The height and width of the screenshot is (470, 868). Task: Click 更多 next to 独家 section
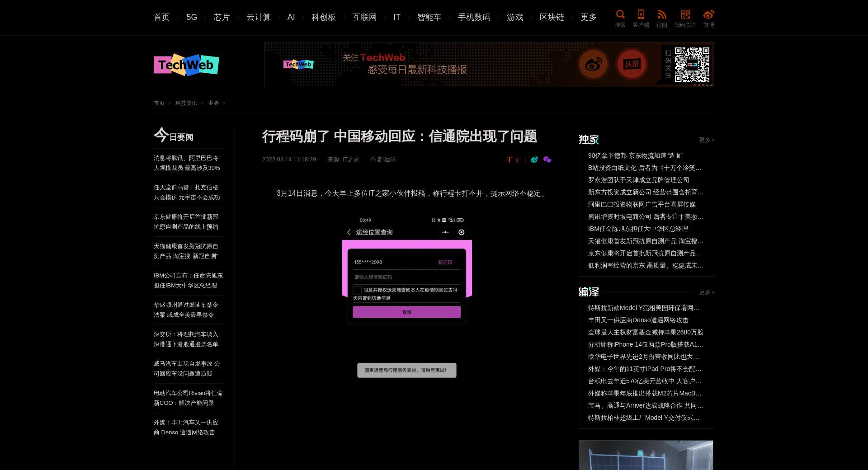[706, 140]
